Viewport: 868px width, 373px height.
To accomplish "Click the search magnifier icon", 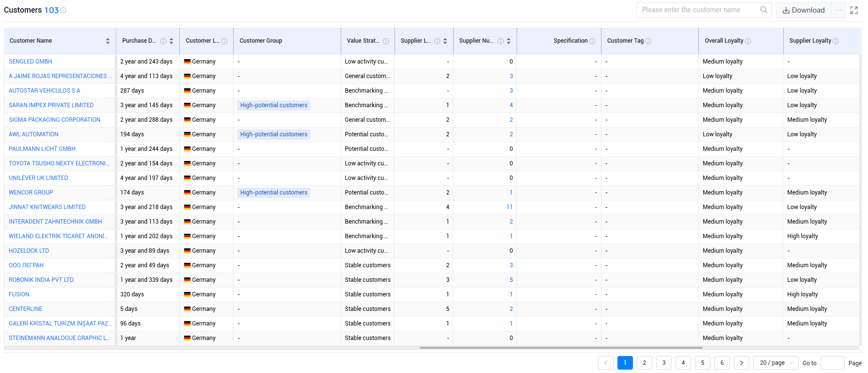I will (x=764, y=10).
